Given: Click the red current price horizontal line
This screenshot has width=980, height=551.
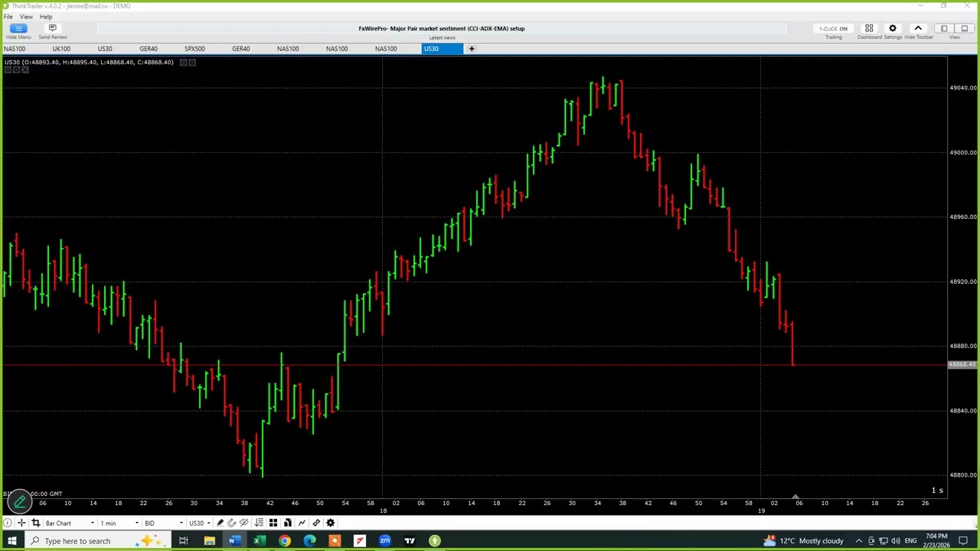Looking at the screenshot, I should [x=475, y=365].
